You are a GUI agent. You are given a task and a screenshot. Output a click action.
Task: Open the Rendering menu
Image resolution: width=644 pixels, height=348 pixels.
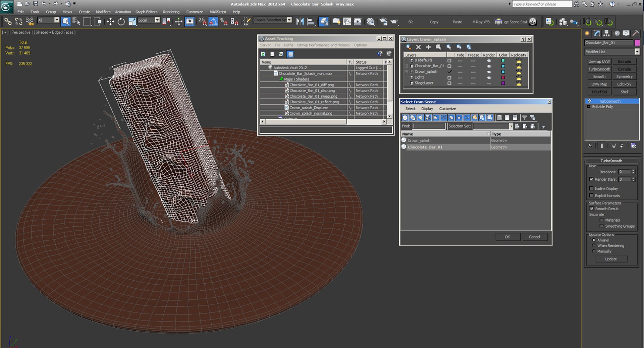tap(171, 12)
